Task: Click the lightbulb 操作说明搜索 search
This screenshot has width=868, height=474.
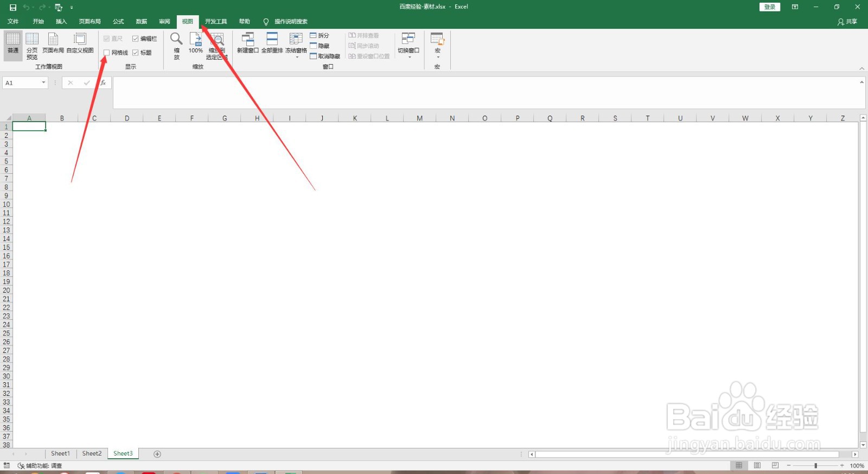Action: click(x=285, y=22)
